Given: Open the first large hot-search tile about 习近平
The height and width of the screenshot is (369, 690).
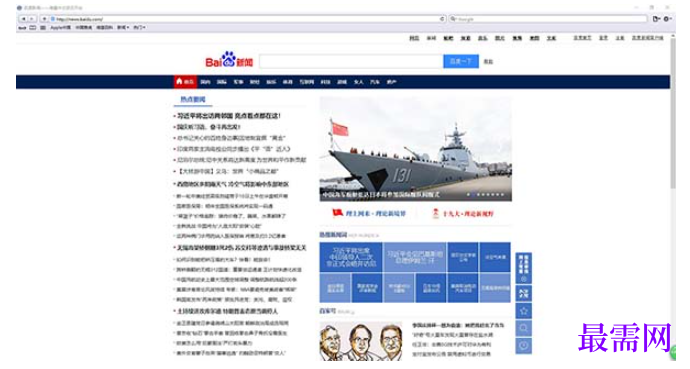Looking at the screenshot, I should click(x=351, y=257).
